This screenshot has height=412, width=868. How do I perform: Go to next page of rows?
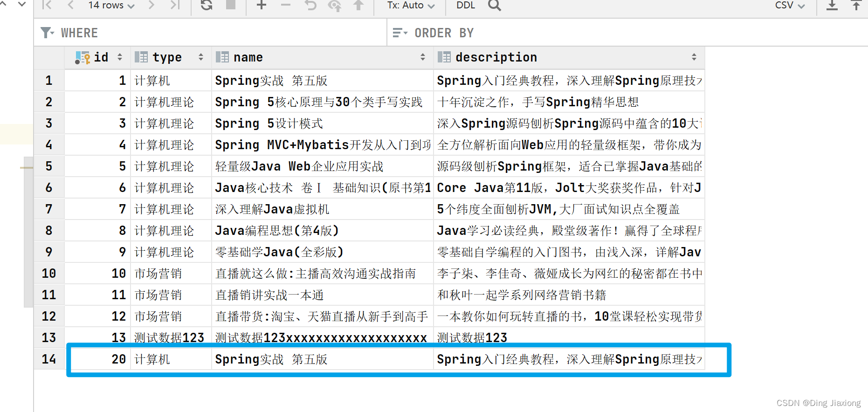pyautogui.click(x=151, y=5)
